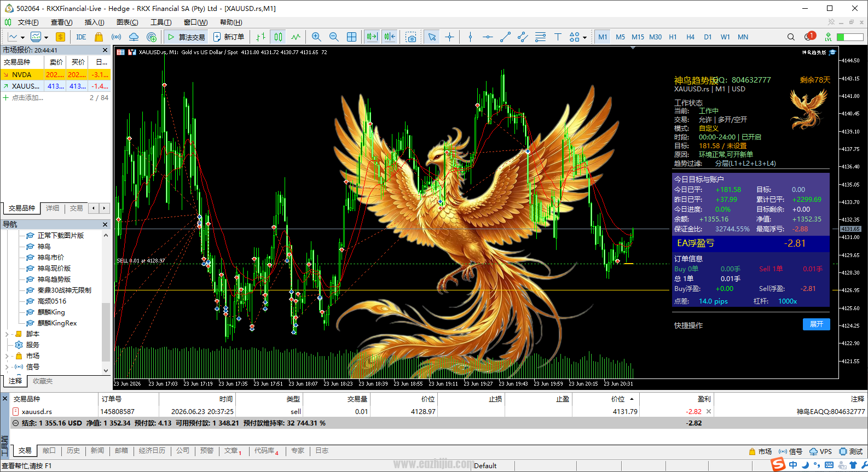Open the search magnifier in toolbar
This screenshot has height=472, width=868.
(791, 37)
